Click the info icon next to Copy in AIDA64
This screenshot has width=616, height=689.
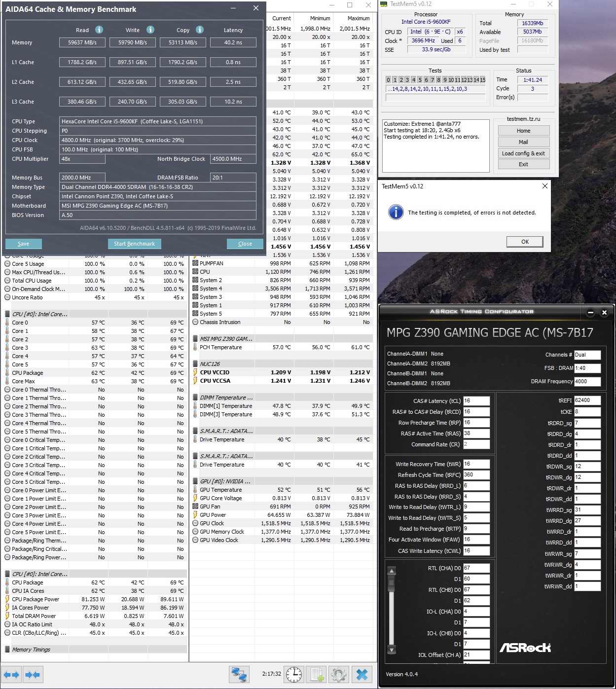pyautogui.click(x=200, y=30)
